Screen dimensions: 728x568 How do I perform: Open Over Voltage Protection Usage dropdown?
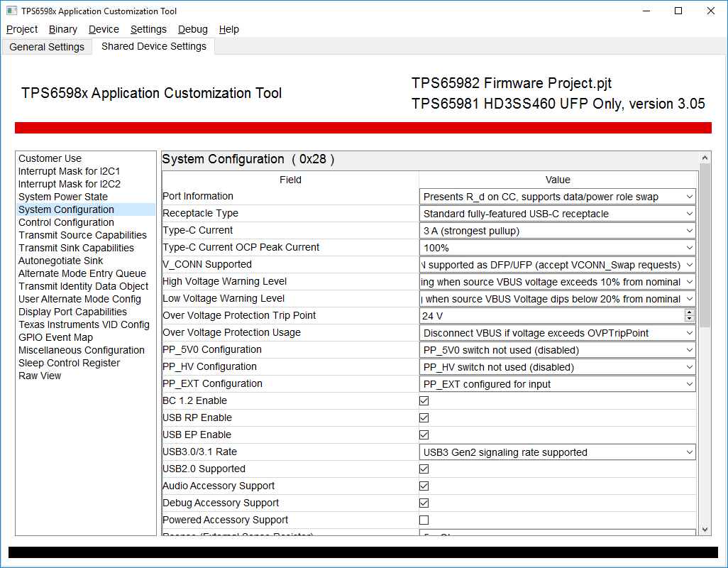point(557,333)
